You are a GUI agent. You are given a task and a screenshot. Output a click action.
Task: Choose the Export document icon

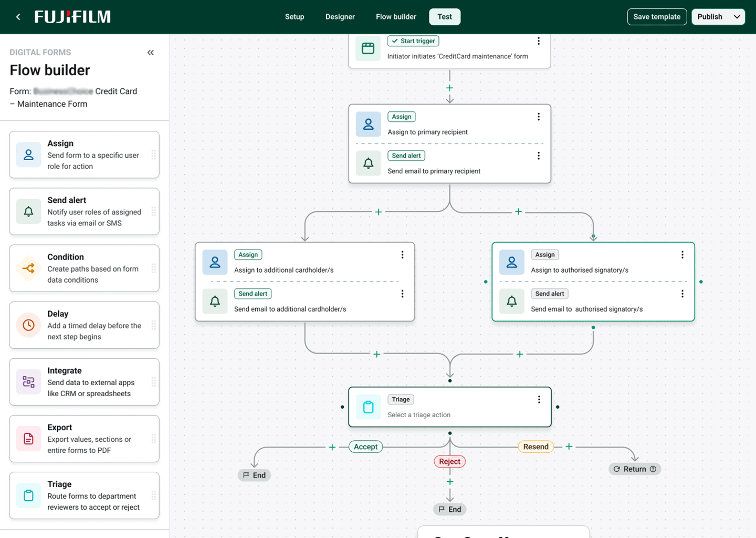28,439
